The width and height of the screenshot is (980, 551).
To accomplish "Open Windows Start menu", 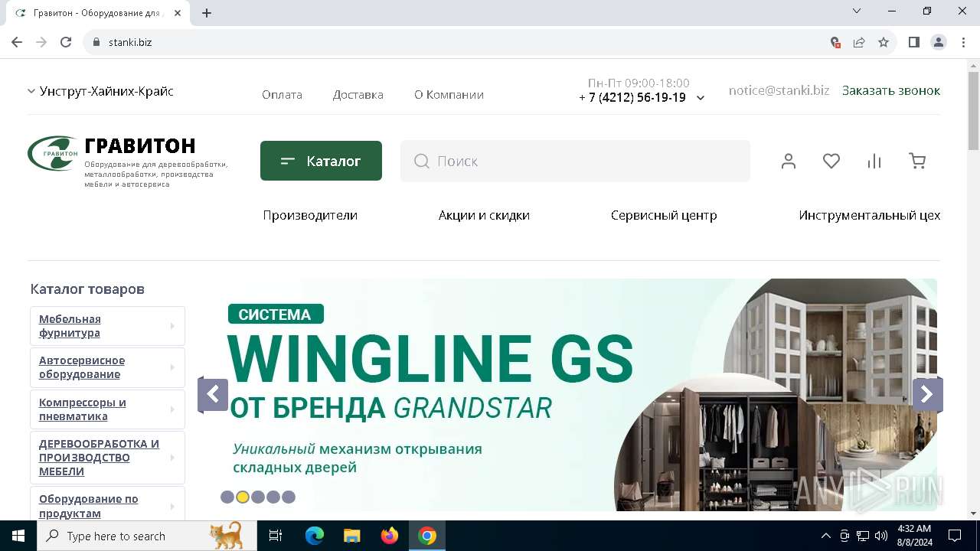I will [x=18, y=536].
